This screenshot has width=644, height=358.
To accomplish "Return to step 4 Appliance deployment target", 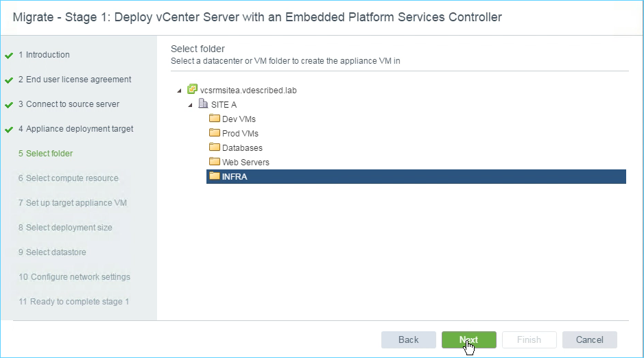I will coord(75,128).
